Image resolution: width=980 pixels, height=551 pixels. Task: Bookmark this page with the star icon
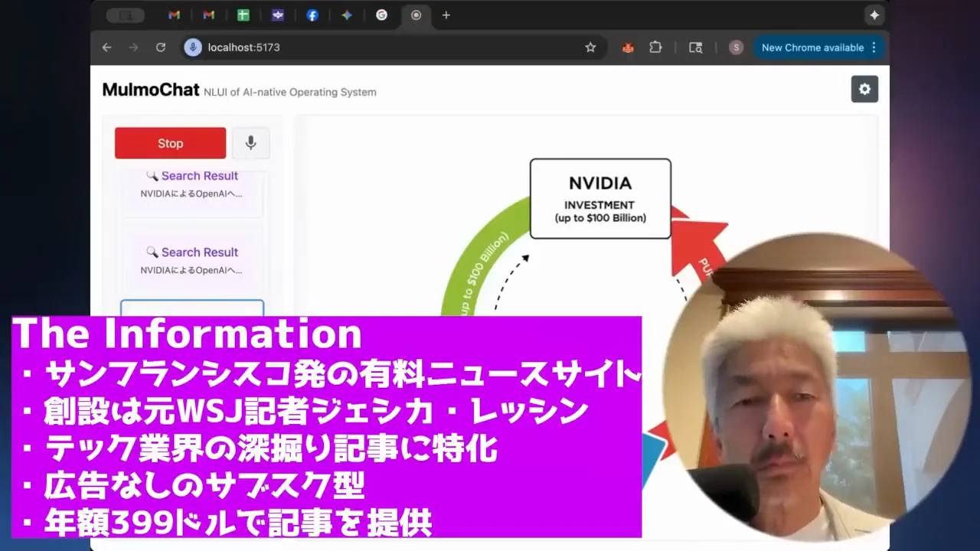590,47
